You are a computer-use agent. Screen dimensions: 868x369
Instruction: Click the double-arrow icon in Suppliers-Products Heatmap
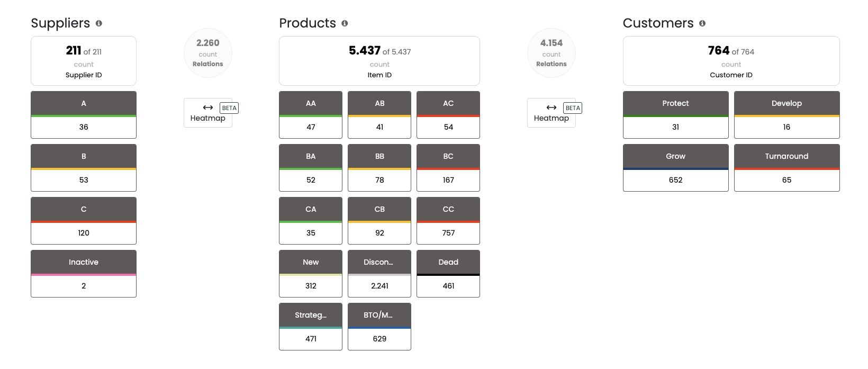coord(208,107)
